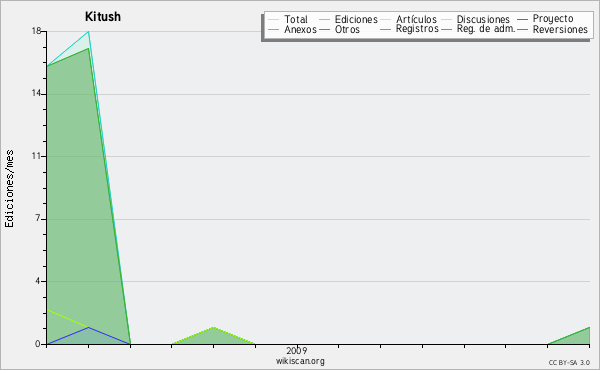Screen dimensions: 600x370
Task: Click the chart title "Kitush"
Action: pos(103,16)
